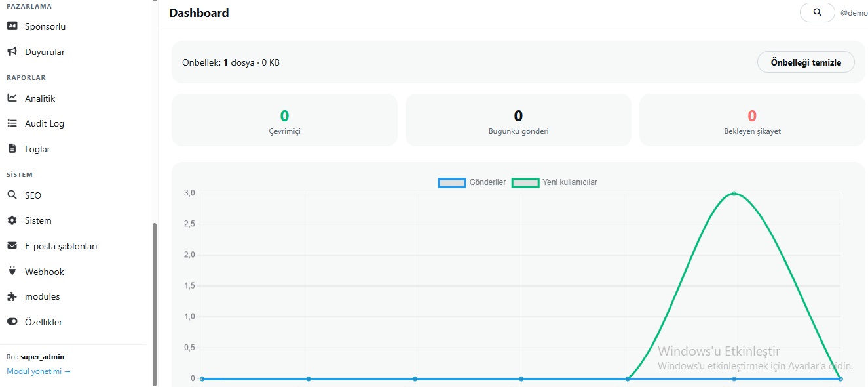This screenshot has width=868, height=387.
Task: Click the Önbellek 1 dosya text
Action: point(231,63)
